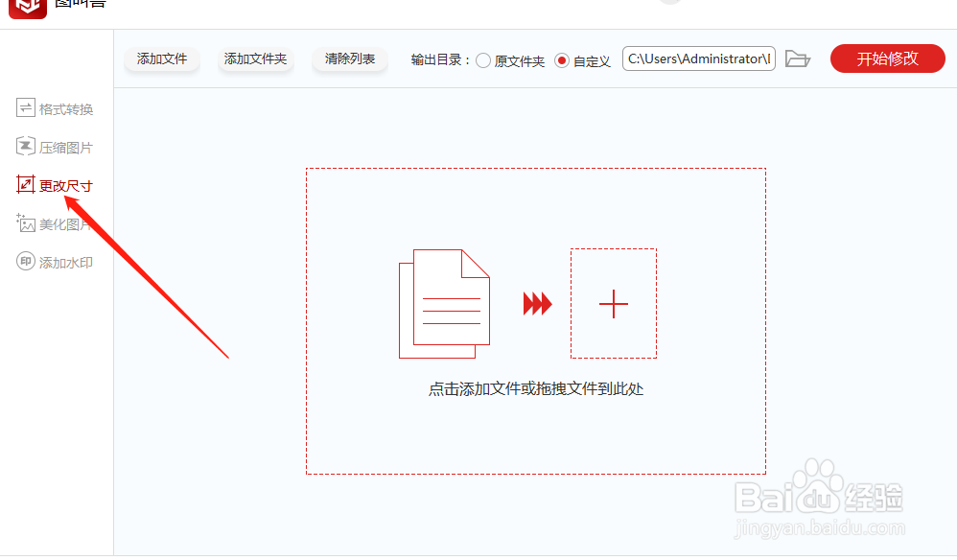The image size is (957, 560).
Task: Click the red plus icon in the drop area
Action: point(613,304)
